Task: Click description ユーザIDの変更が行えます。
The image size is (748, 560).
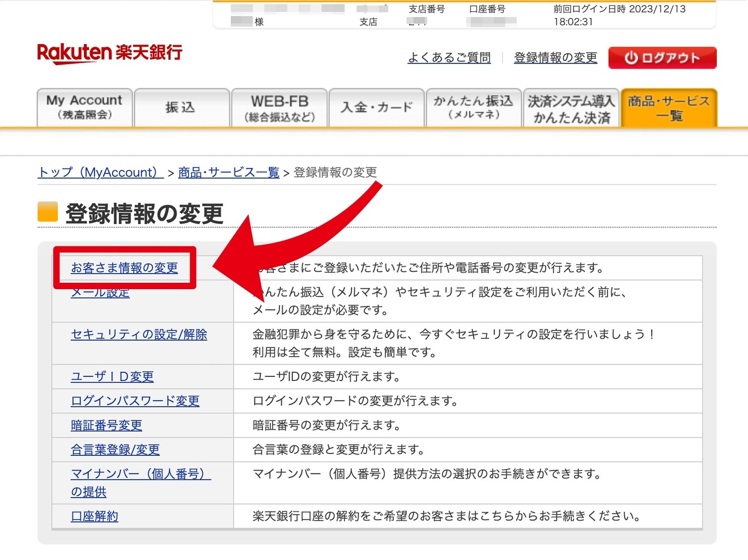Action: click(x=326, y=377)
